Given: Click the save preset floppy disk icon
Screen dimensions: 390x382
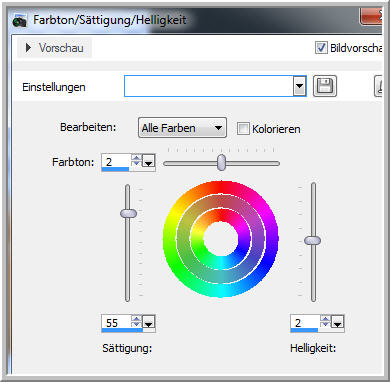Looking at the screenshot, I should coord(325,86).
